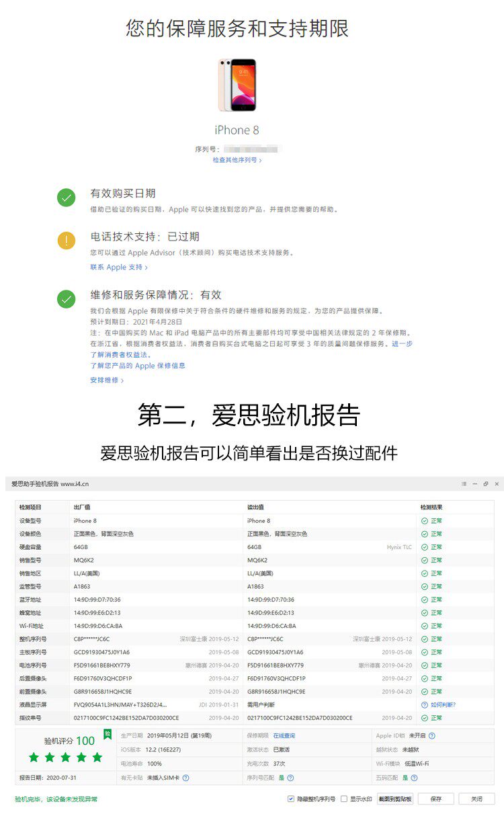Click the 截图到剪贴板 button
The width and height of the screenshot is (504, 816).
coord(394,799)
